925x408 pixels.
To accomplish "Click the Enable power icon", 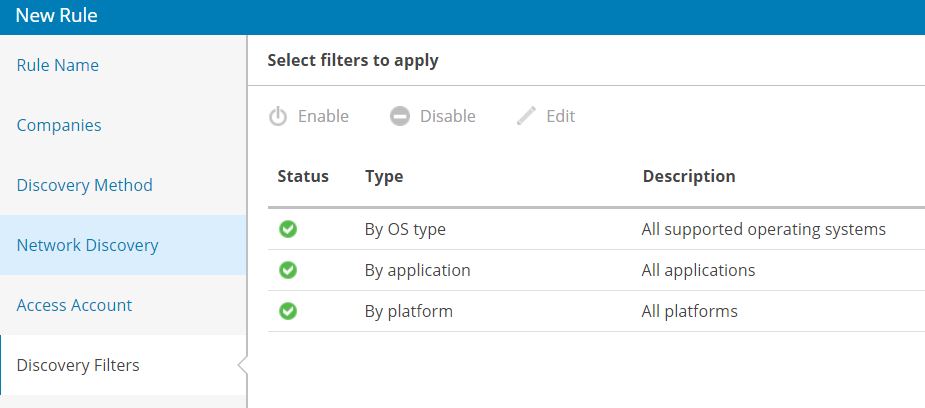I will click(278, 117).
